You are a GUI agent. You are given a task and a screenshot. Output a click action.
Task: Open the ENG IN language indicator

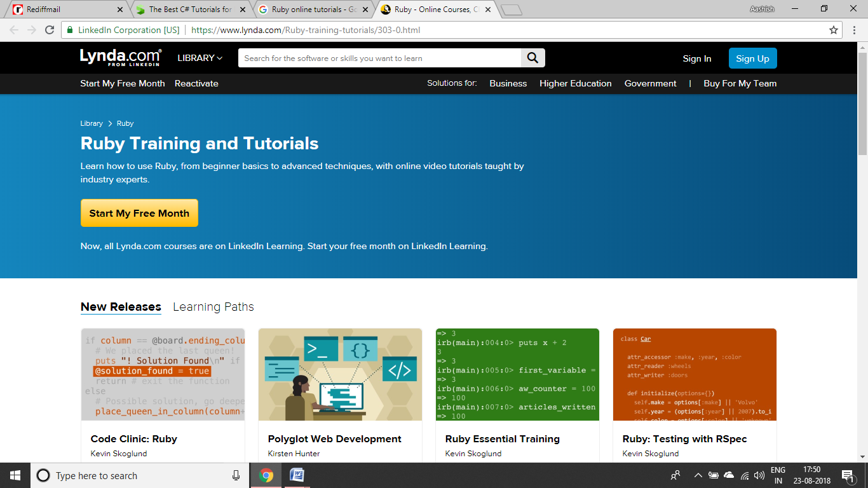coord(778,475)
